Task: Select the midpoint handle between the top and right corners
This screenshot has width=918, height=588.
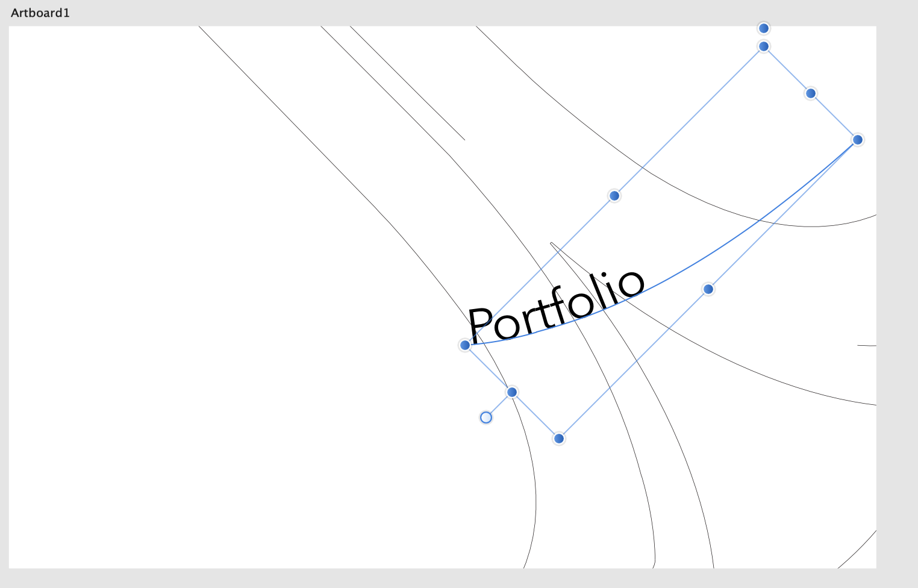Action: pyautogui.click(x=811, y=93)
